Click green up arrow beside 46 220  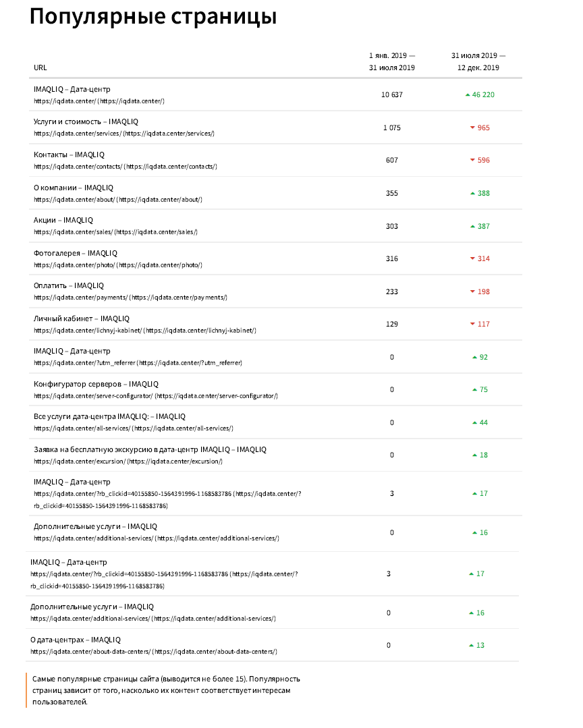point(468,94)
